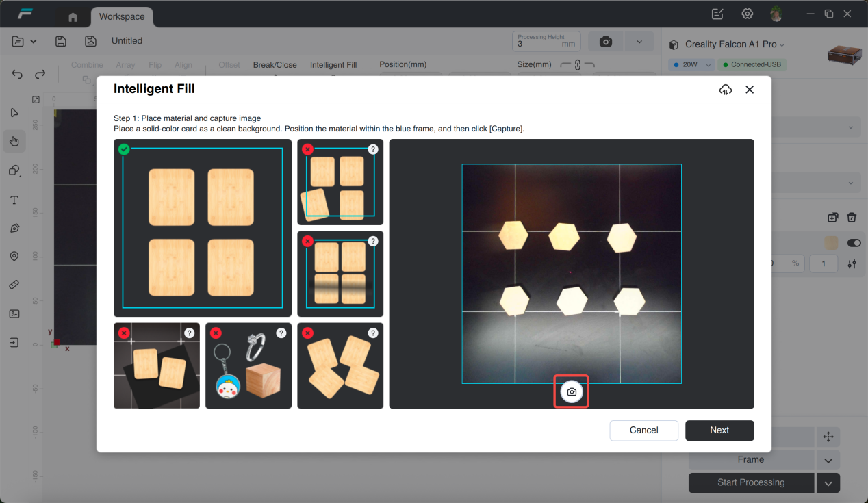The height and width of the screenshot is (503, 868).
Task: Open help for the scattered tilted boards example
Action: [x=373, y=333]
